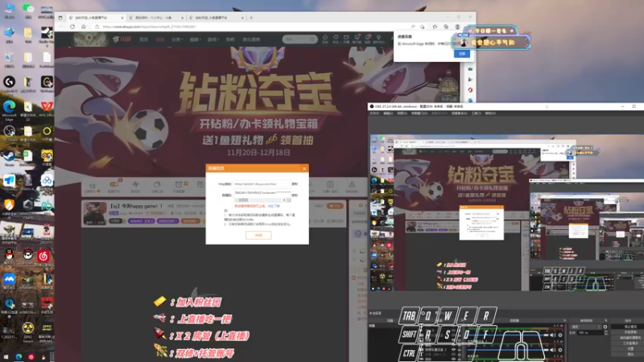Screen dimensions: 644x362
Task: Toggle the orange live switch in room toolbar
Action: point(114,186)
